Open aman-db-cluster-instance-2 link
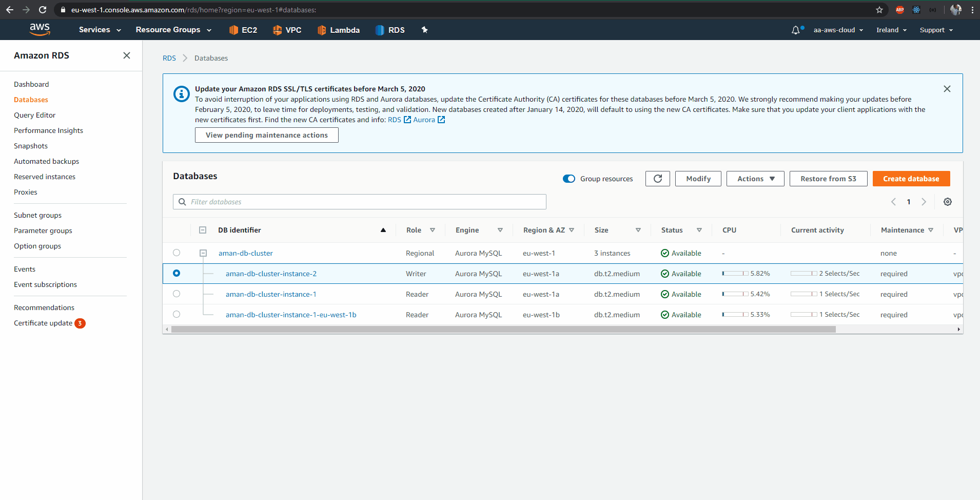Viewport: 980px width, 500px height. tap(271, 274)
